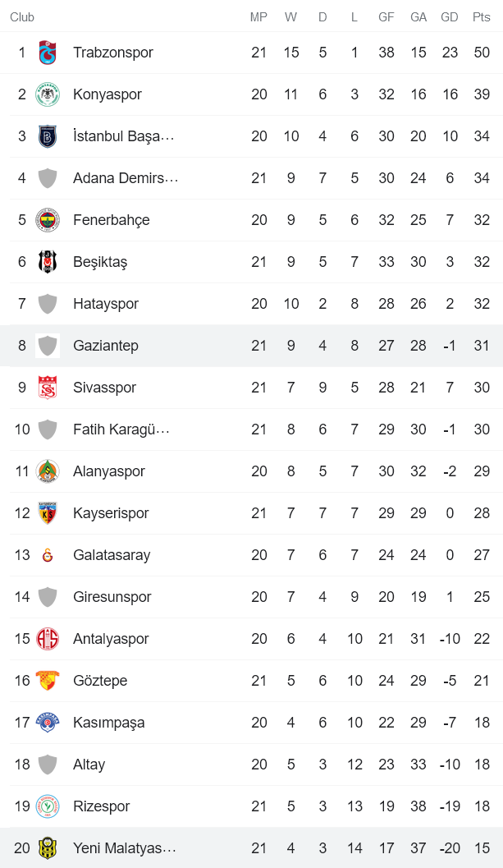Expand the truncated Yeni Malatyaspor name

coord(126,847)
